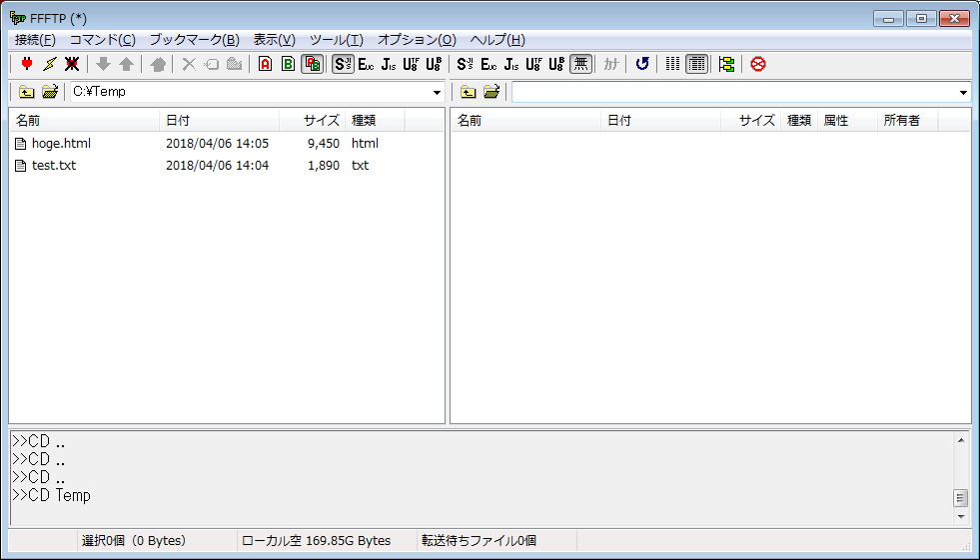Open the ブックマーク(B) menu
The image size is (980, 560).
coord(195,40)
